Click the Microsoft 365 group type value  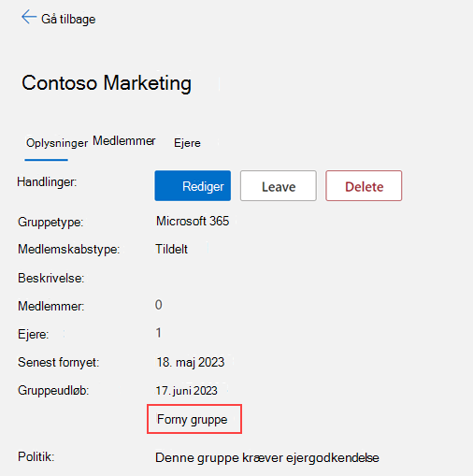coord(193,221)
